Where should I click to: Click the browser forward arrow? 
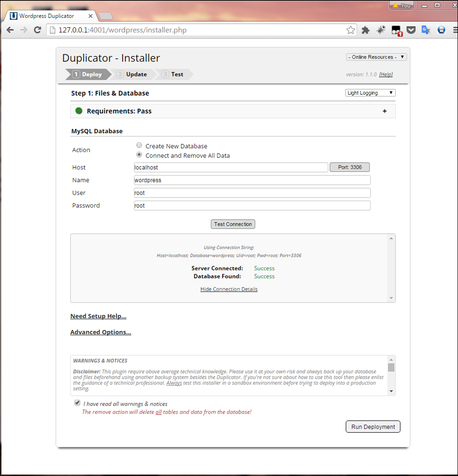coord(24,30)
